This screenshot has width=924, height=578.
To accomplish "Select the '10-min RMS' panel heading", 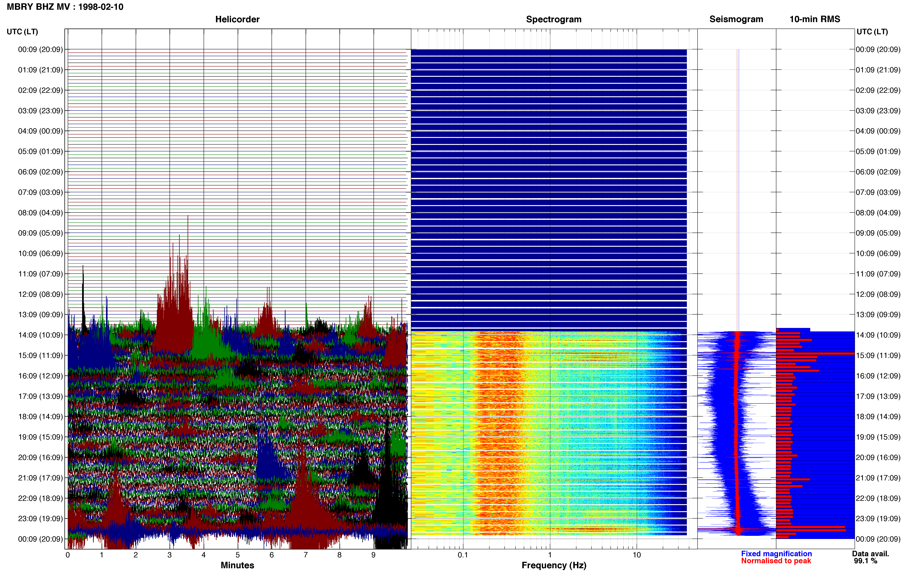I will (815, 19).
